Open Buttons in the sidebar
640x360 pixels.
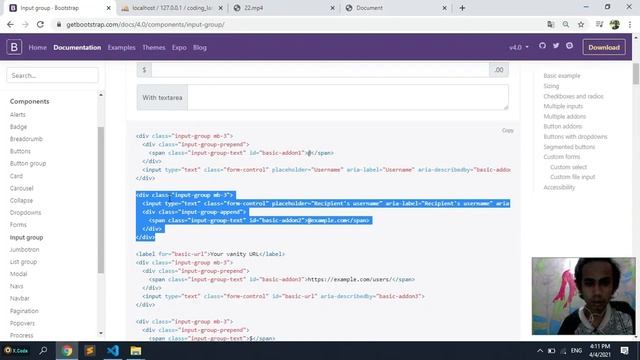click(20, 151)
